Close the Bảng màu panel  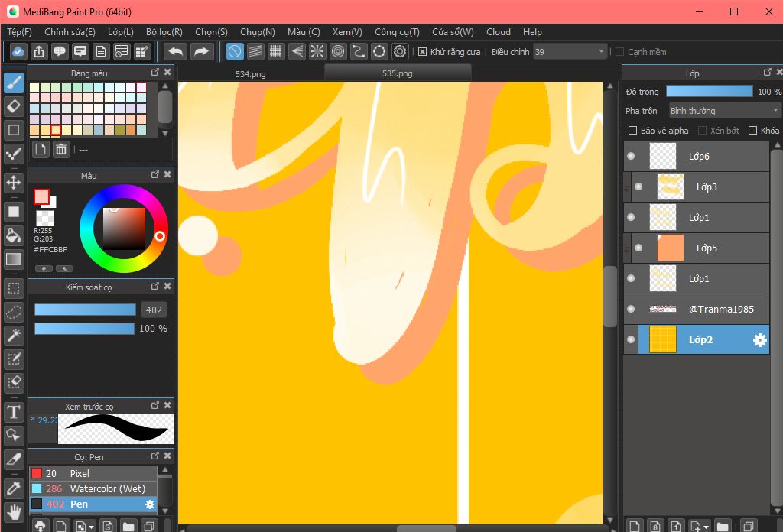click(x=167, y=73)
